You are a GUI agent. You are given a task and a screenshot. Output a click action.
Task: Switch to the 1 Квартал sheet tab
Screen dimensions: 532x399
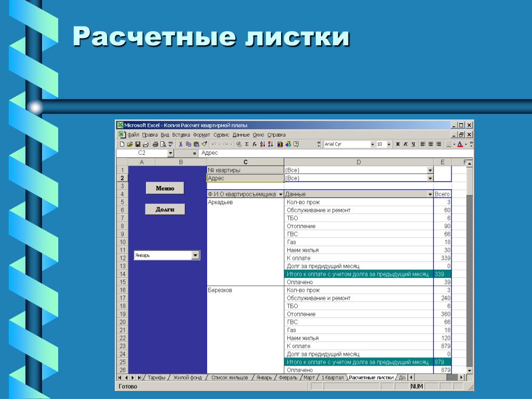pos(332,377)
